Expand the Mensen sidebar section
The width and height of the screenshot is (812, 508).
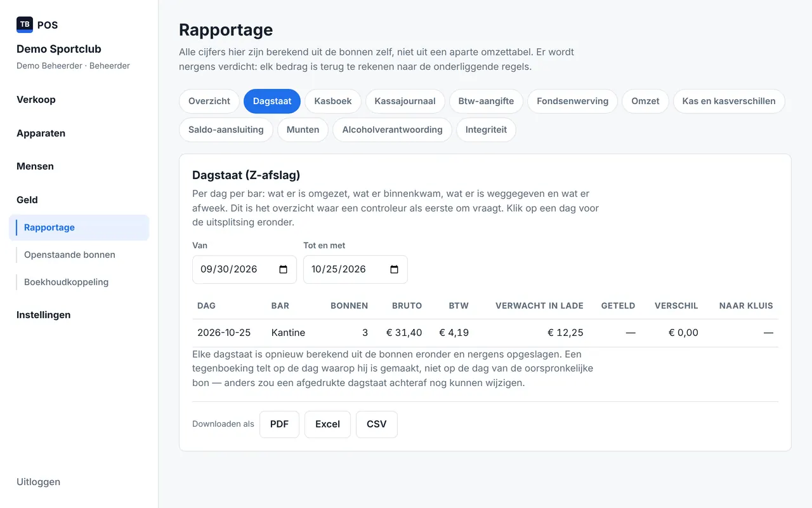pyautogui.click(x=35, y=166)
